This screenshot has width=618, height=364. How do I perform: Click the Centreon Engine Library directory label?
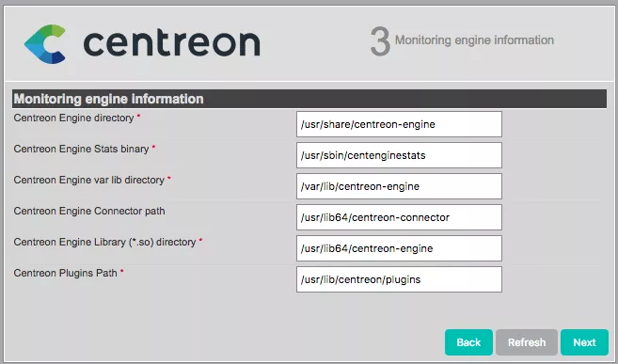[104, 242]
